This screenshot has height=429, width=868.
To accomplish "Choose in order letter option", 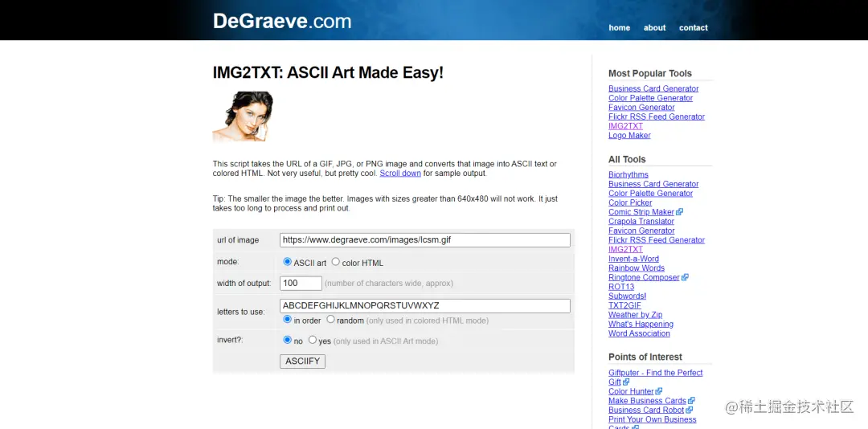I will 287,320.
